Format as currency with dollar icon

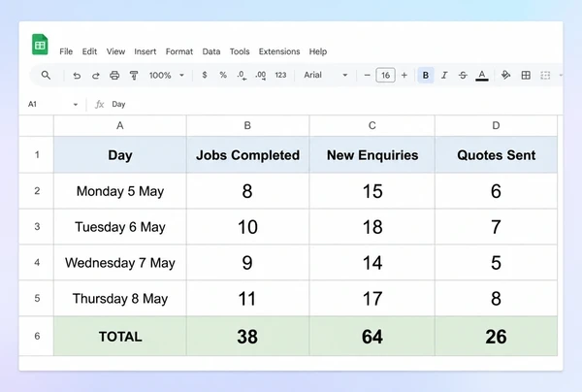click(204, 75)
